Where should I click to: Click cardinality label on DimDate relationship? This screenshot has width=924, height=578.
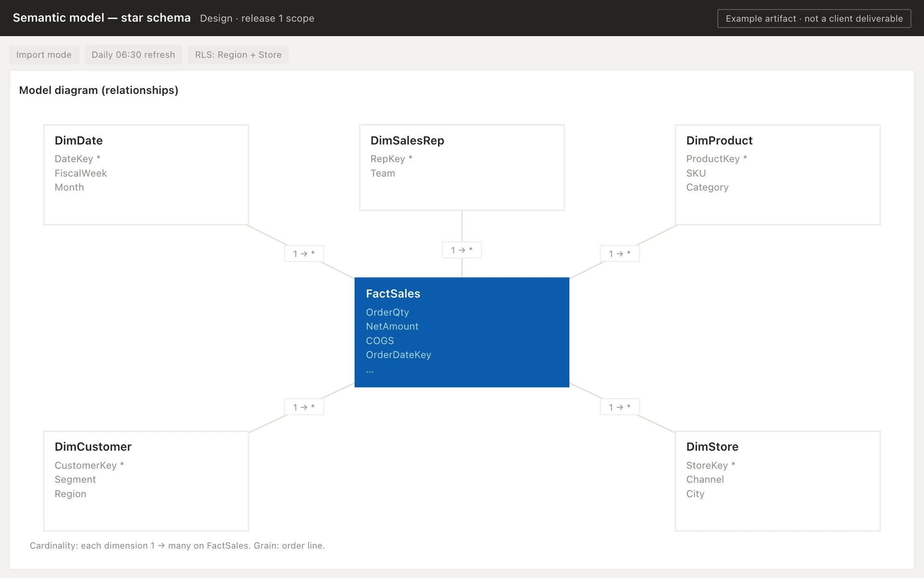pos(304,253)
